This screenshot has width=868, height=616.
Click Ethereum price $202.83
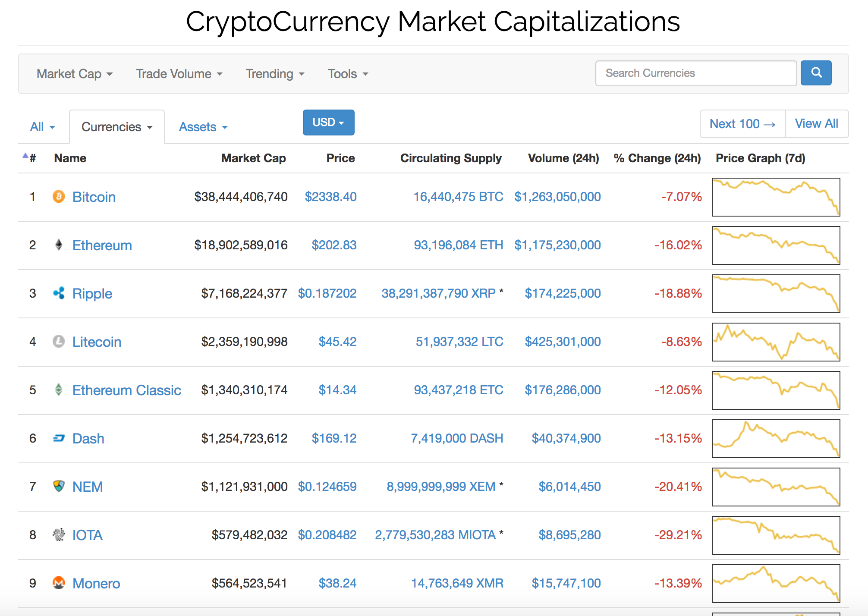(334, 245)
